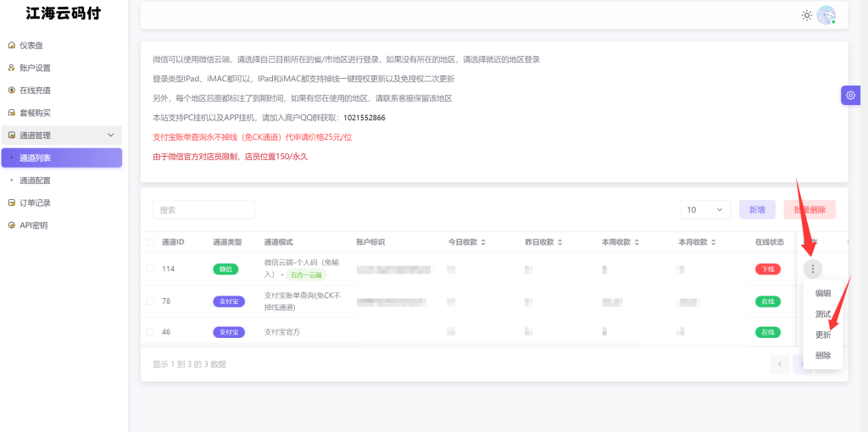
Task: Click channel ID 46 cell
Action: (x=166, y=332)
